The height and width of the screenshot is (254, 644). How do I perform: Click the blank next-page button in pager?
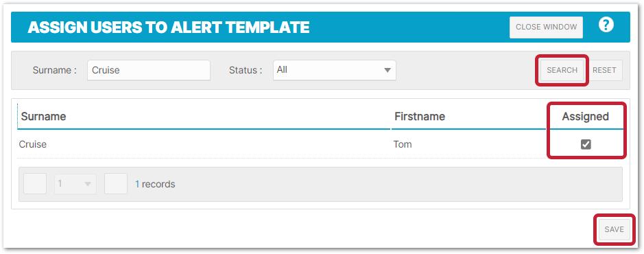(x=116, y=184)
